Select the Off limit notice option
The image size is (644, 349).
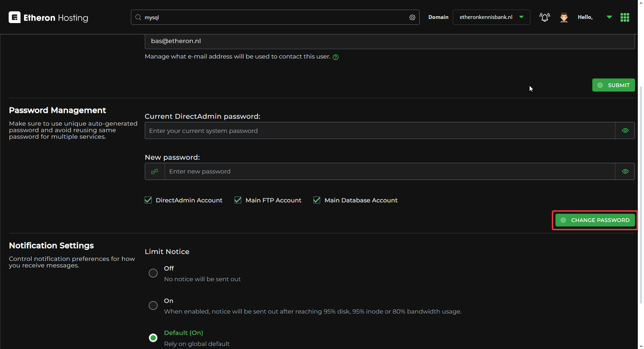pos(153,273)
